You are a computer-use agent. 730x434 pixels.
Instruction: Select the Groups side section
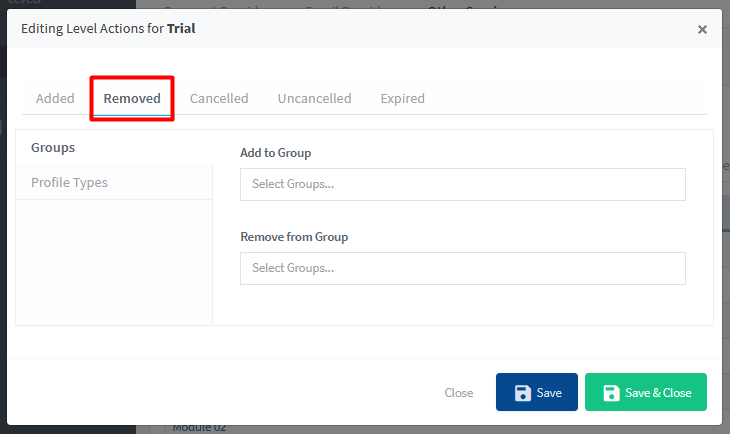point(114,148)
